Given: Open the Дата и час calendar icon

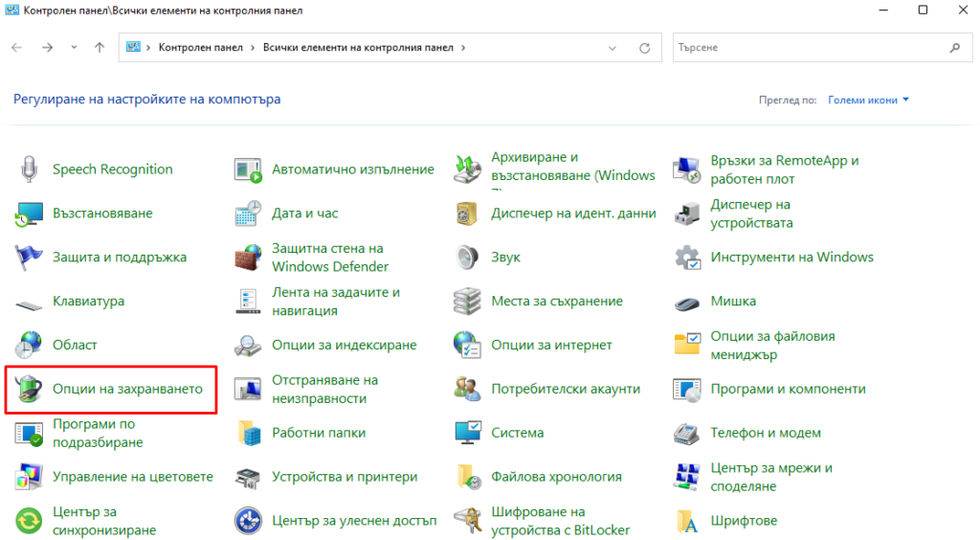Looking at the screenshot, I should [248, 214].
